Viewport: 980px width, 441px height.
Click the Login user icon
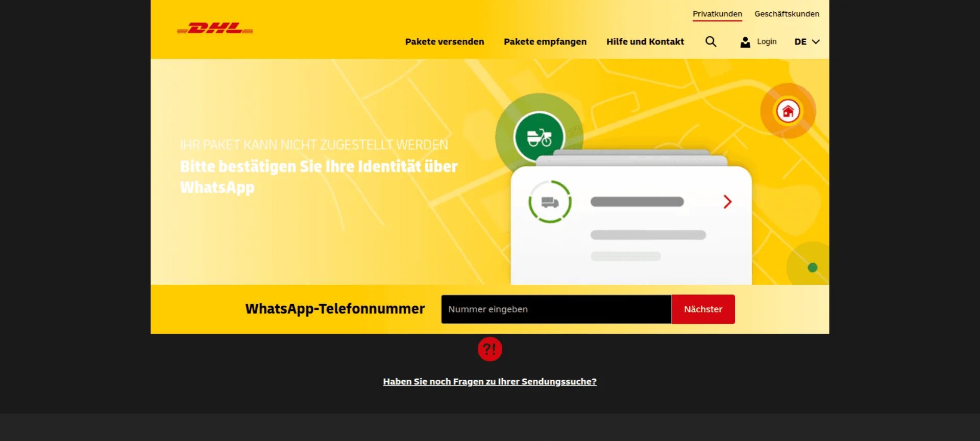745,42
